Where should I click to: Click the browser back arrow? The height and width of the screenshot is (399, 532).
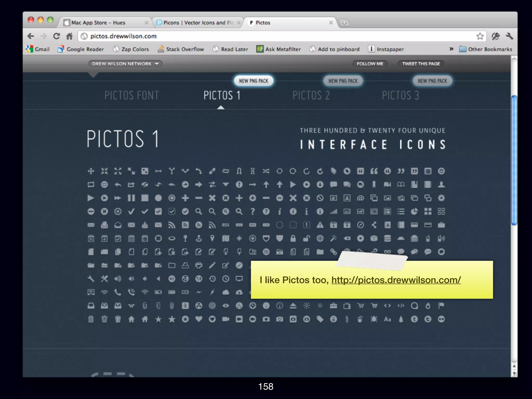[31, 36]
